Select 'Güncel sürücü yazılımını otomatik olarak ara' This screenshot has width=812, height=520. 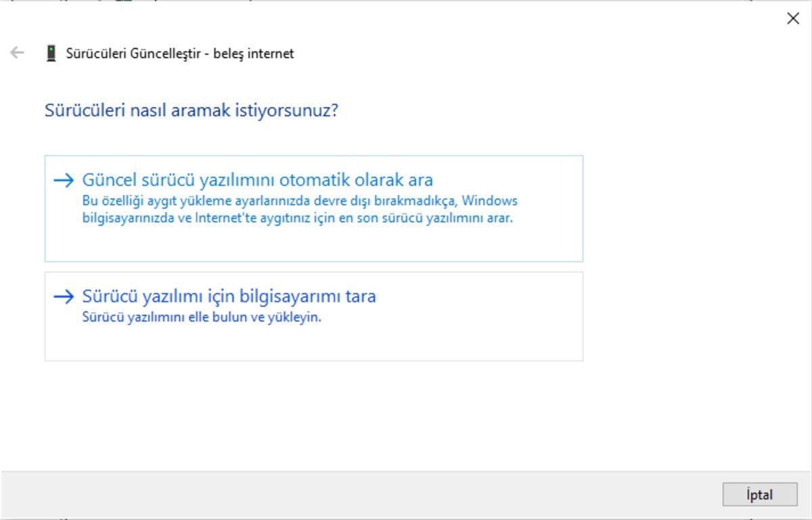tap(259, 180)
